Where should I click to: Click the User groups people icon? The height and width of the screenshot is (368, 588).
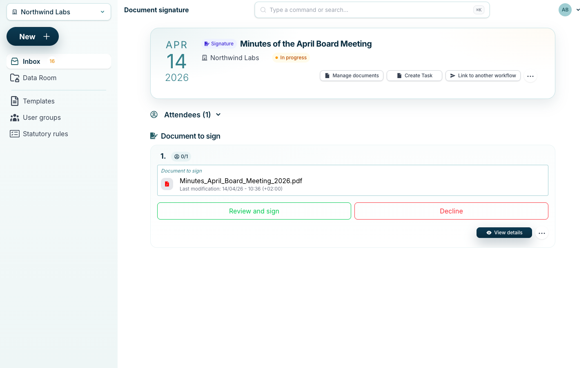point(15,118)
